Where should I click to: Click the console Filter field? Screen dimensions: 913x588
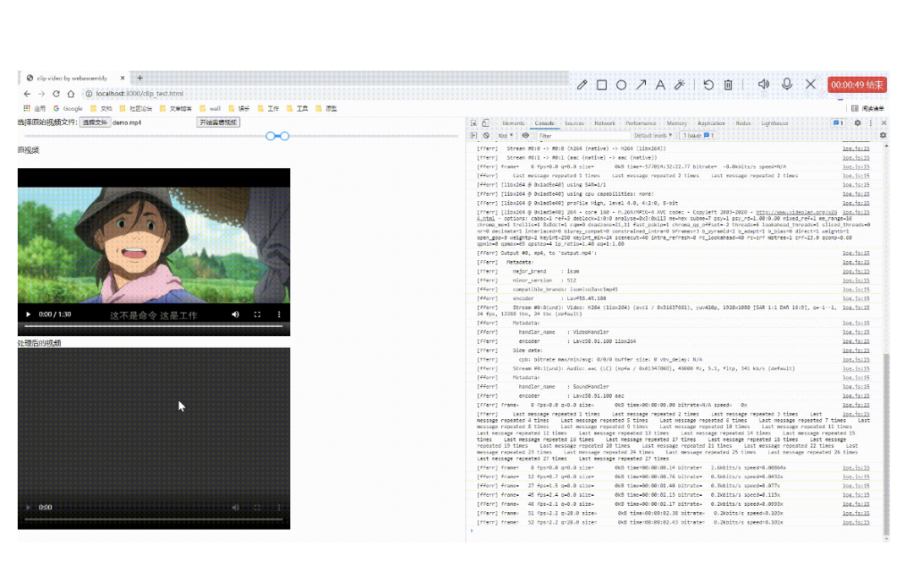click(x=582, y=136)
